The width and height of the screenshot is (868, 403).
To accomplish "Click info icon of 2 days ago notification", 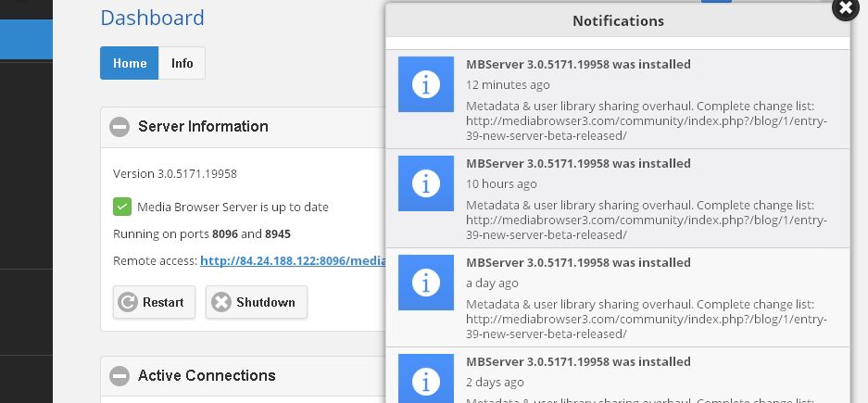I will tap(425, 380).
